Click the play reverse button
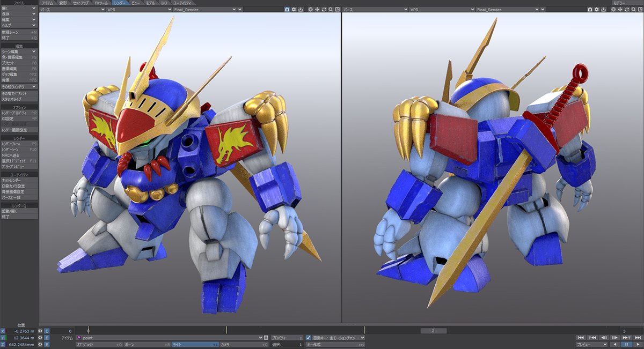This screenshot has width=644, height=349. pos(615,344)
